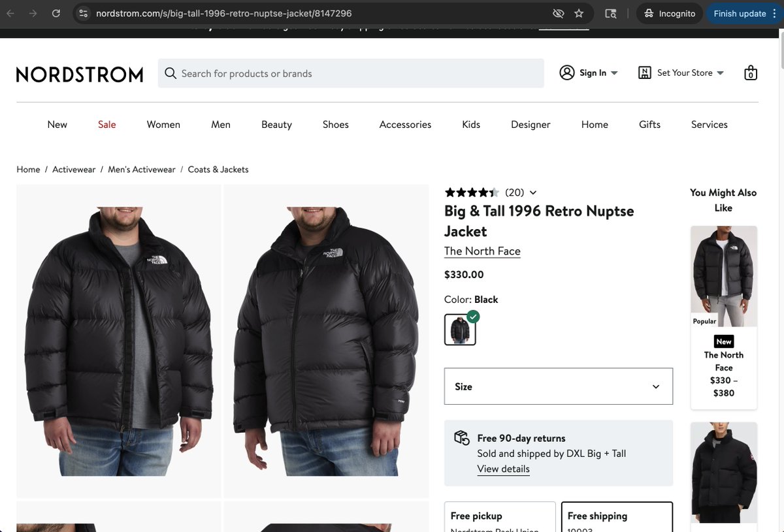Screen dimensions: 784x532
Task: Click the free returns box icon
Action: point(462,437)
